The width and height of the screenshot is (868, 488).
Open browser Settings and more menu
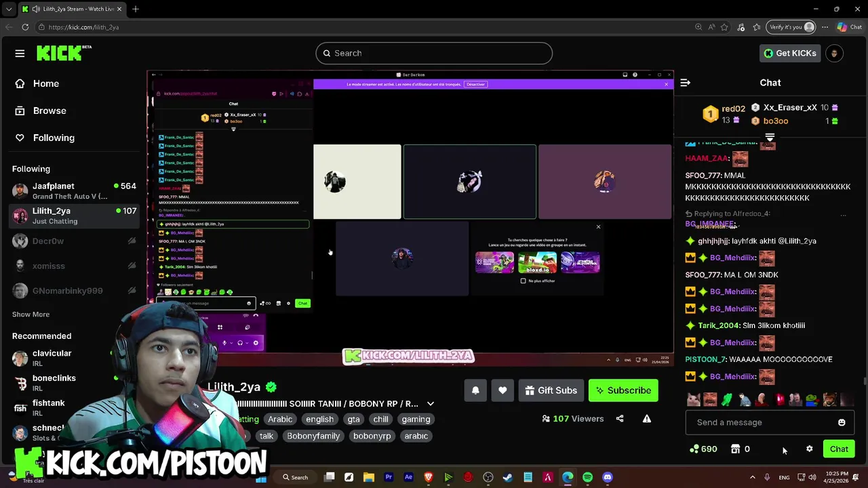click(825, 27)
